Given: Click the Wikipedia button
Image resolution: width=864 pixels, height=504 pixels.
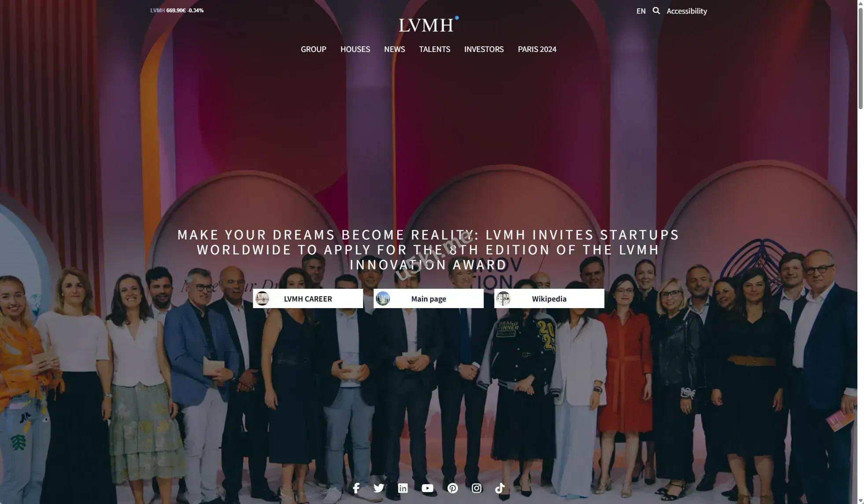Looking at the screenshot, I should (549, 298).
